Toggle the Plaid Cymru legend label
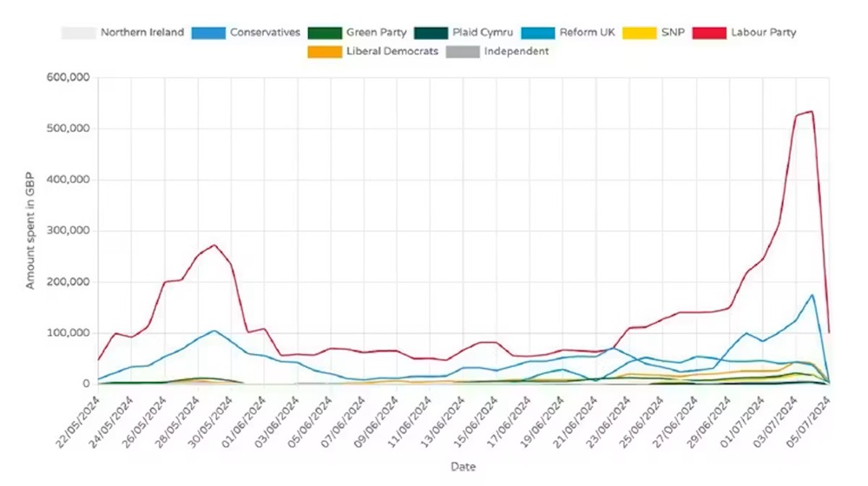868x486 pixels. [483, 33]
